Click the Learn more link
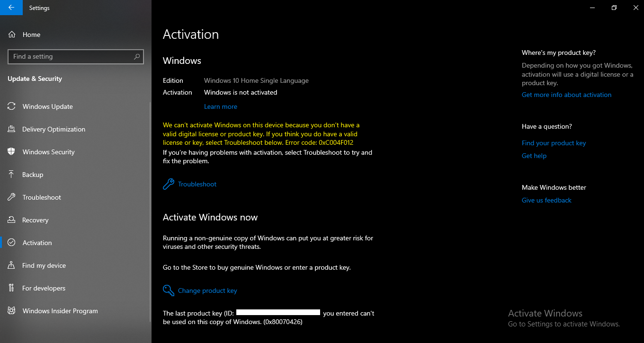Viewport: 644px width, 343px height. (221, 106)
